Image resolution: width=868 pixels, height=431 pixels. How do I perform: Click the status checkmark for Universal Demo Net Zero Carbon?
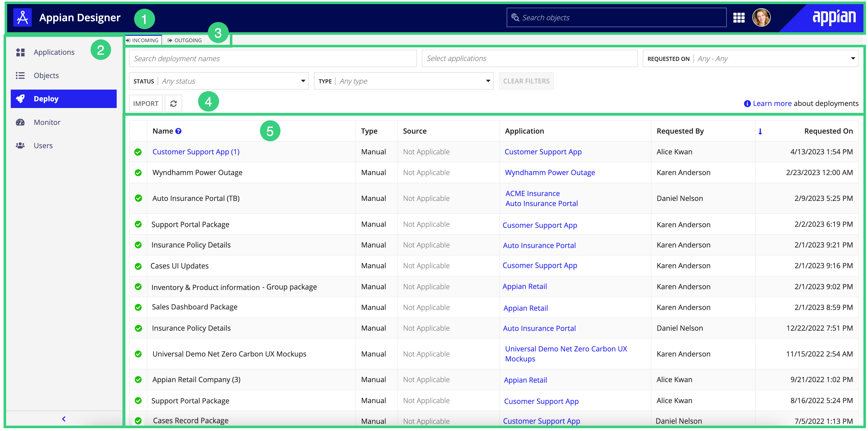[138, 354]
